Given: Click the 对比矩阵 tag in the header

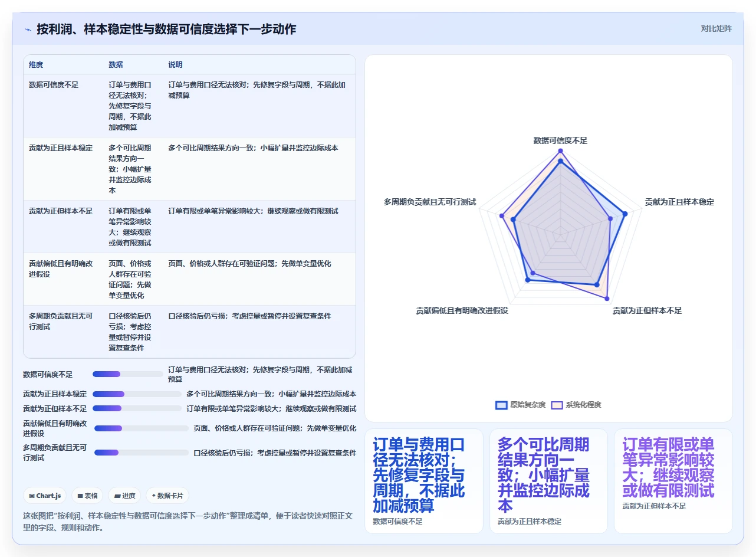Looking at the screenshot, I should pyautogui.click(x=716, y=28).
